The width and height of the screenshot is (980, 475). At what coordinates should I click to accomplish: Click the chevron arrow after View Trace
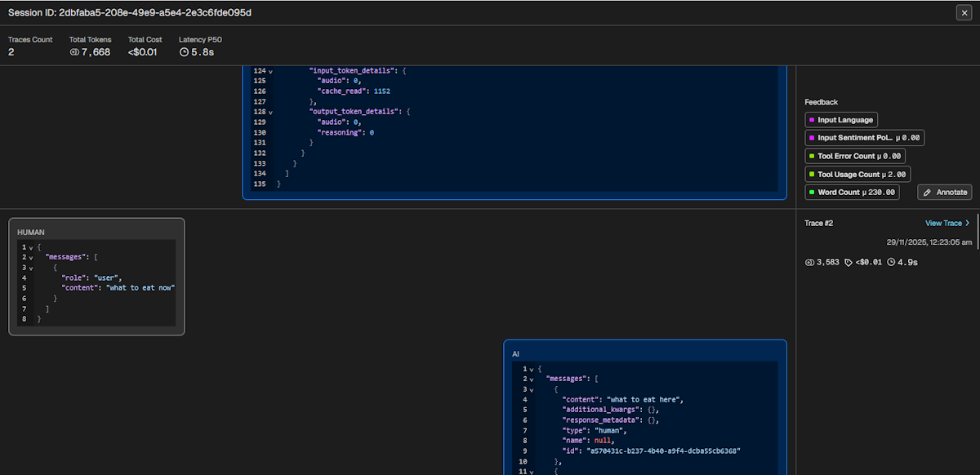[x=968, y=223]
